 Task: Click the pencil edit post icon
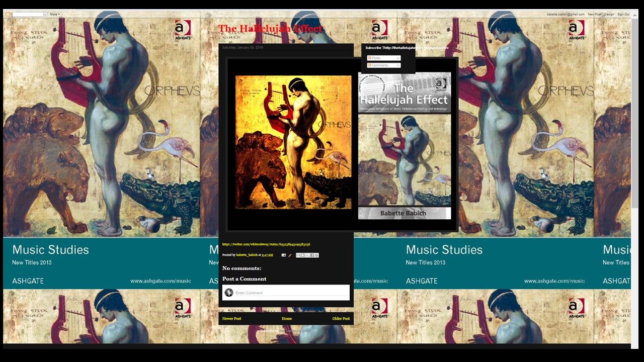[x=290, y=255]
